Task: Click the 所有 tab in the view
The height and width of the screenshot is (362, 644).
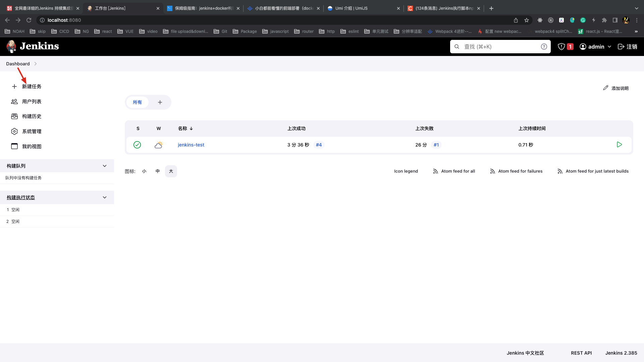Action: click(x=137, y=102)
